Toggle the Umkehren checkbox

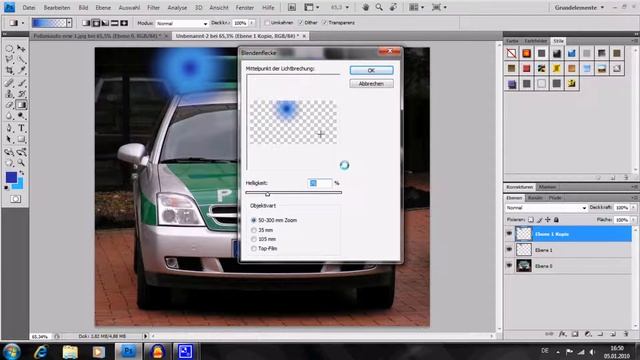click(267, 23)
